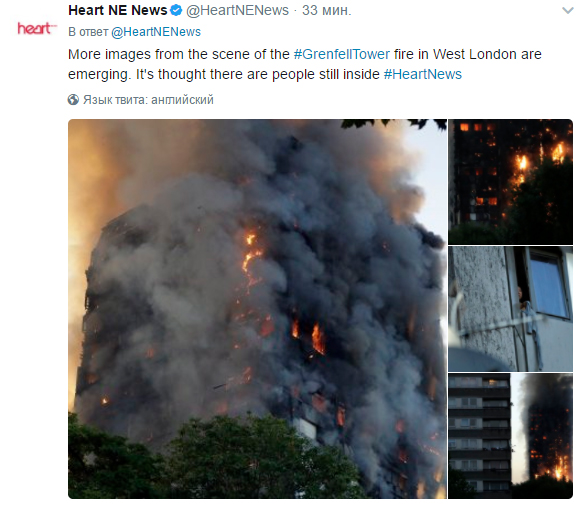Click the 'В ответ' reply label
The width and height of the screenshot is (585, 506).
(88, 32)
